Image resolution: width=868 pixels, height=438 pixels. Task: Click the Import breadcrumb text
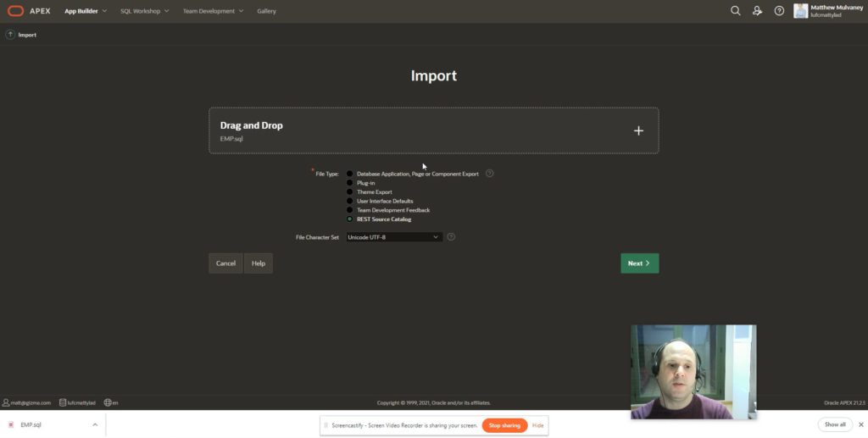coord(27,35)
